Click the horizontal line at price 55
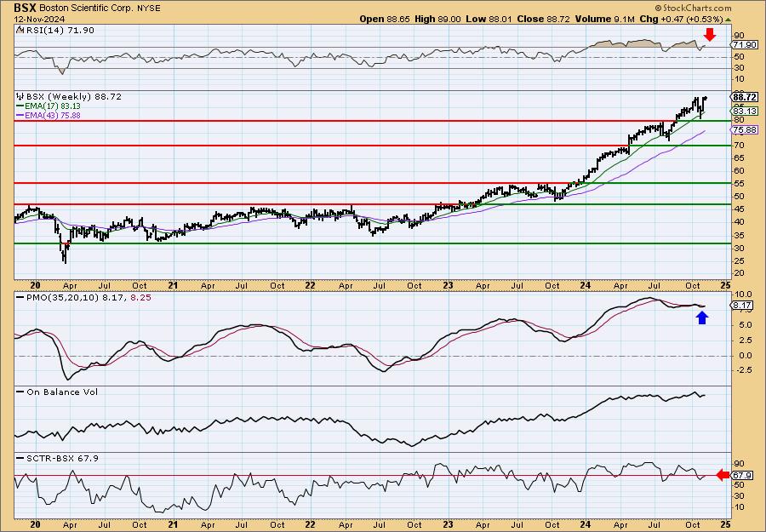The image size is (766, 532). (x=372, y=183)
